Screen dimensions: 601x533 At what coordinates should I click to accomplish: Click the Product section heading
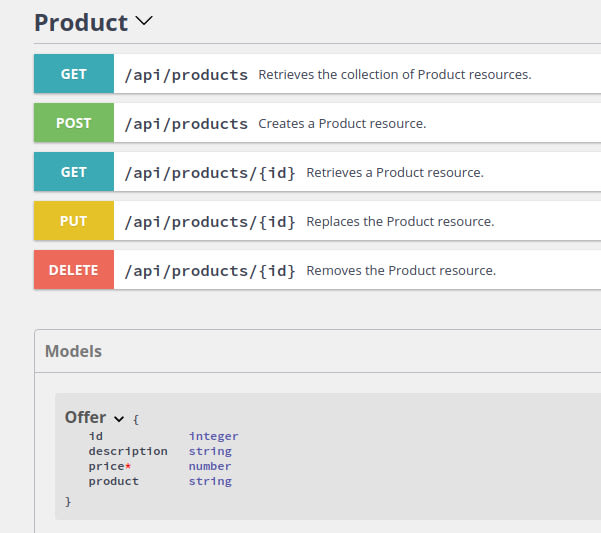point(81,22)
